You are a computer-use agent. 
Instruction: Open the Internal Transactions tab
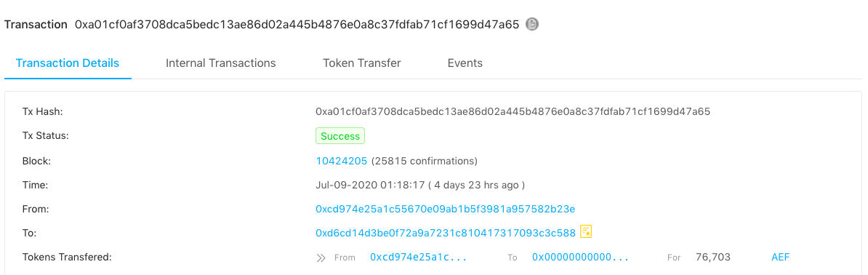[x=221, y=63]
